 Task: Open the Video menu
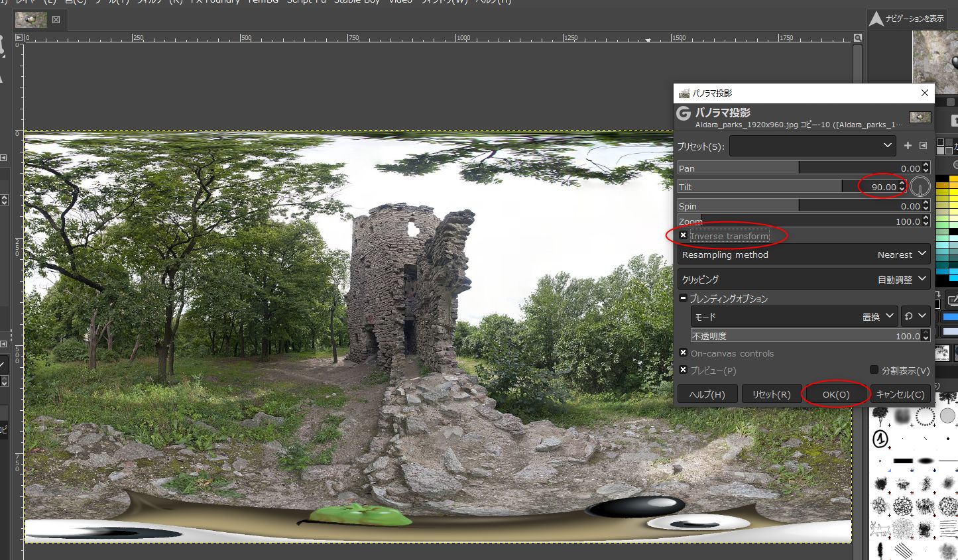click(400, 1)
